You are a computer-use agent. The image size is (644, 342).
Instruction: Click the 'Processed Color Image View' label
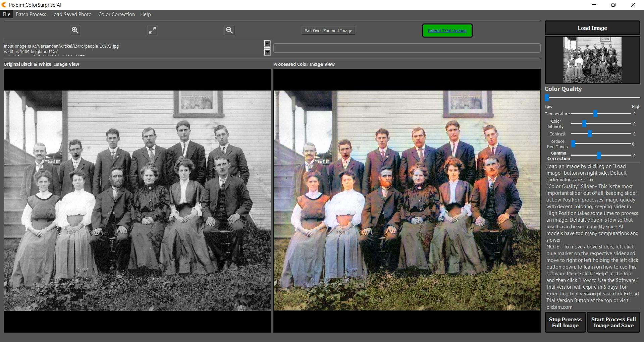(x=304, y=64)
